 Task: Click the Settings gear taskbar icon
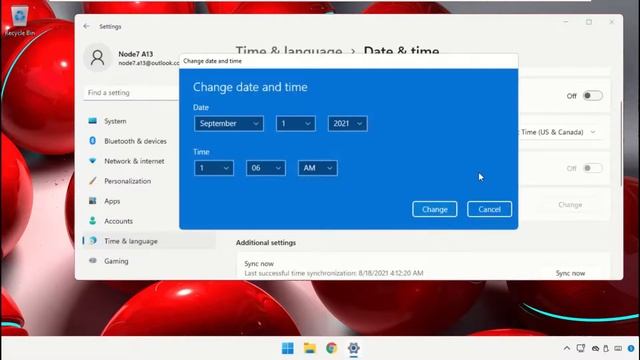click(x=353, y=348)
